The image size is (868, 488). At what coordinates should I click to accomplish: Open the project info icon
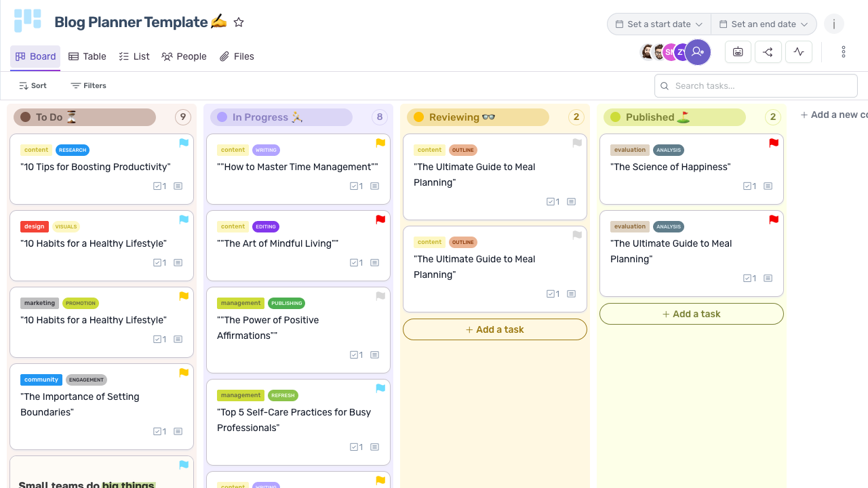point(834,24)
